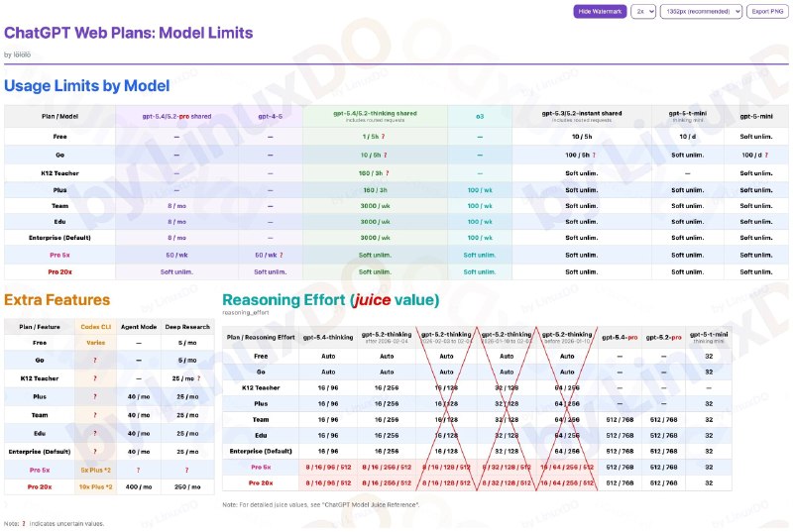Click the Reasoning Effort (juice value) heading

330,299
